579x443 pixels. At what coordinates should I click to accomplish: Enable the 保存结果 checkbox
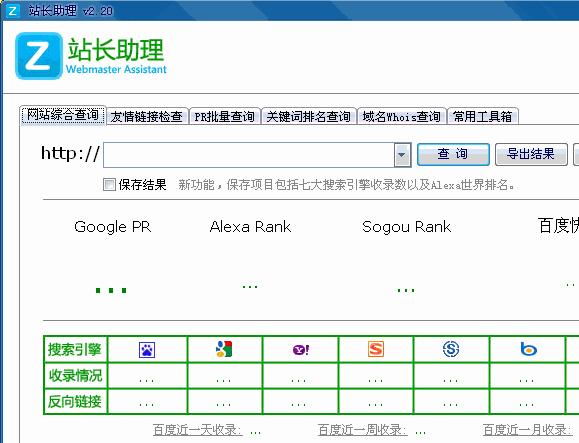pyautogui.click(x=109, y=184)
